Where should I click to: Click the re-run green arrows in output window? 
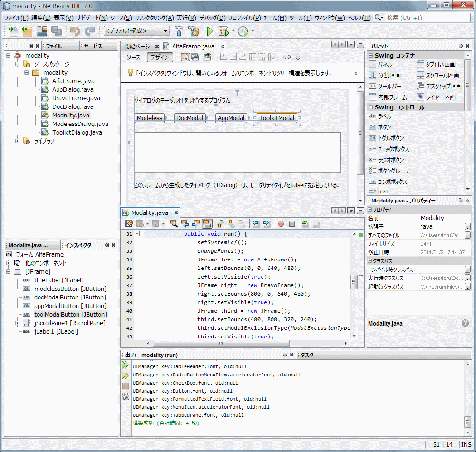(125, 365)
